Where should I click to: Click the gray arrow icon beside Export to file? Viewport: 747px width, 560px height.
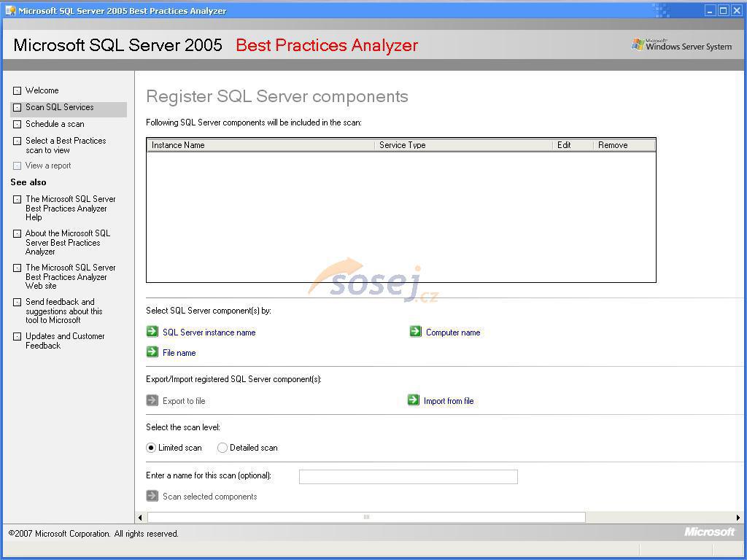152,400
